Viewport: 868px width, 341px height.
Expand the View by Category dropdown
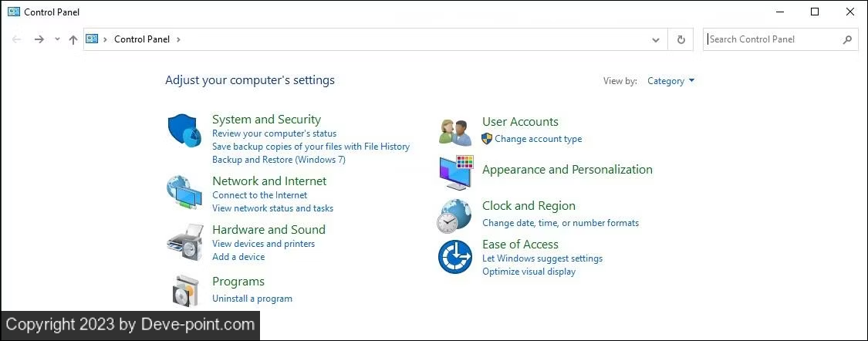tap(670, 81)
